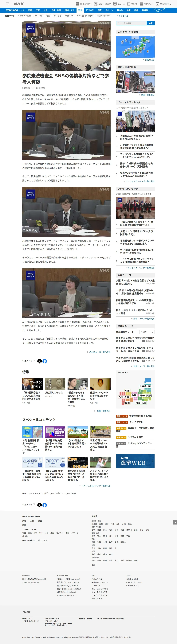Open weather 詳細を見る link
The width and height of the screenshot is (177, 644).
tap(149, 60)
